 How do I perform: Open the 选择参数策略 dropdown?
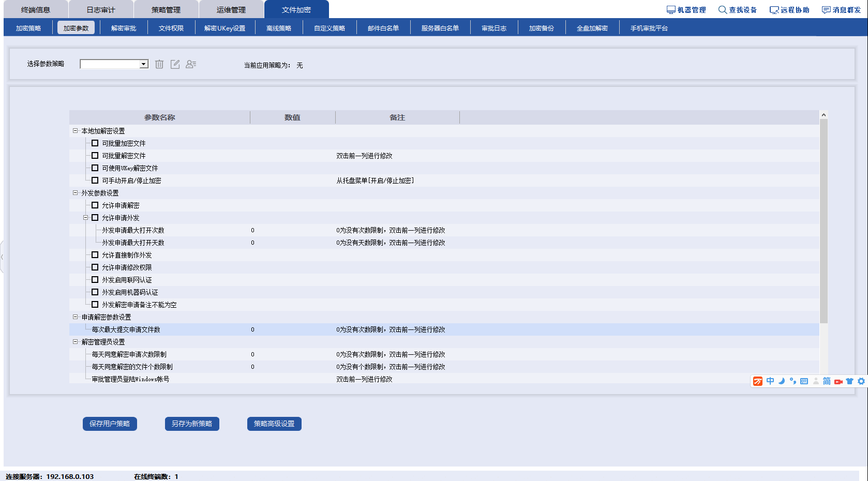coord(114,64)
